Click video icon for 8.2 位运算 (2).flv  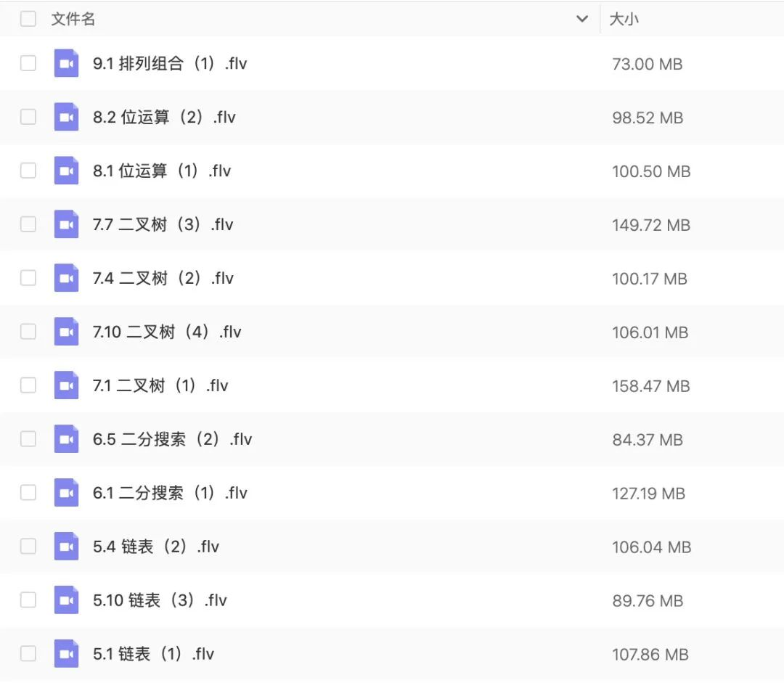pos(66,117)
